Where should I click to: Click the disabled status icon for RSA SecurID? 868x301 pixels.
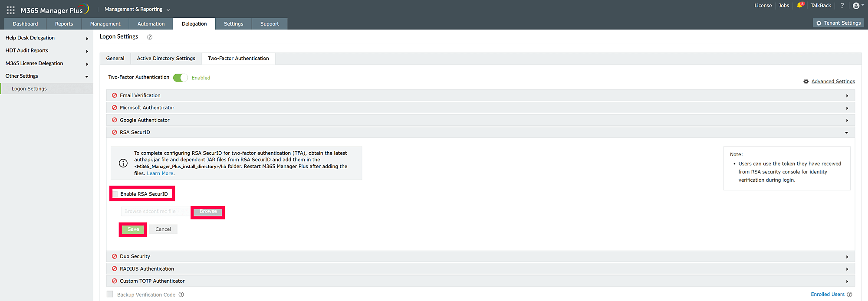115,132
